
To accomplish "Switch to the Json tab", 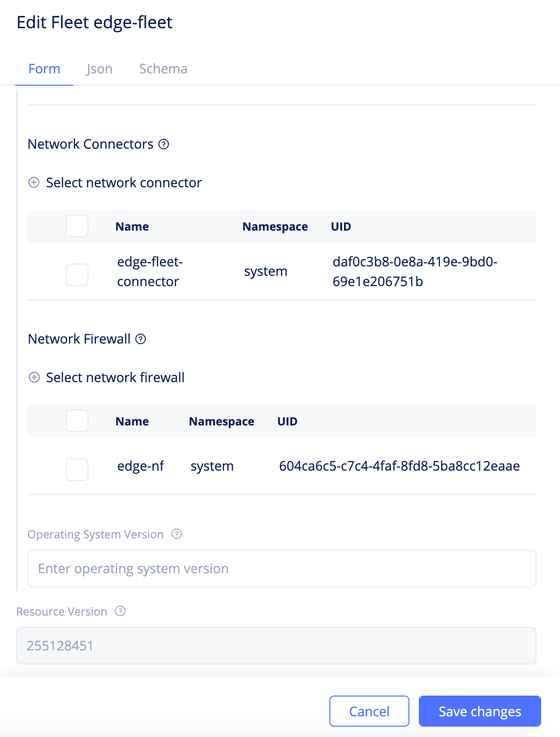I will (x=99, y=69).
